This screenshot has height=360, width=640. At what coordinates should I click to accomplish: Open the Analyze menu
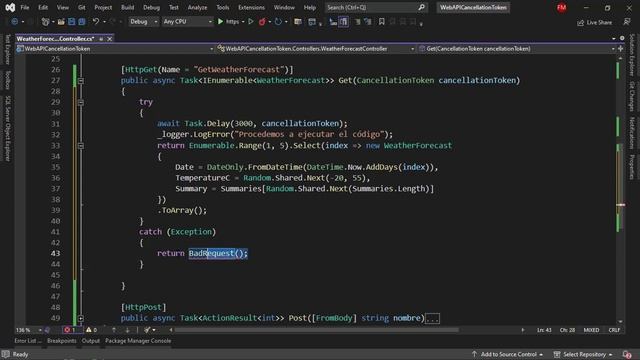pyautogui.click(x=197, y=7)
